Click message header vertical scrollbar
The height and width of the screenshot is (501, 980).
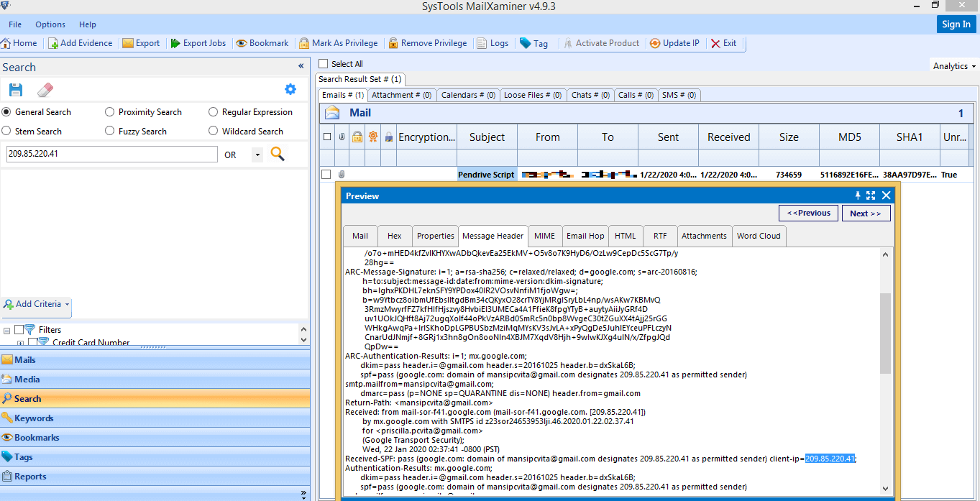tap(885, 333)
